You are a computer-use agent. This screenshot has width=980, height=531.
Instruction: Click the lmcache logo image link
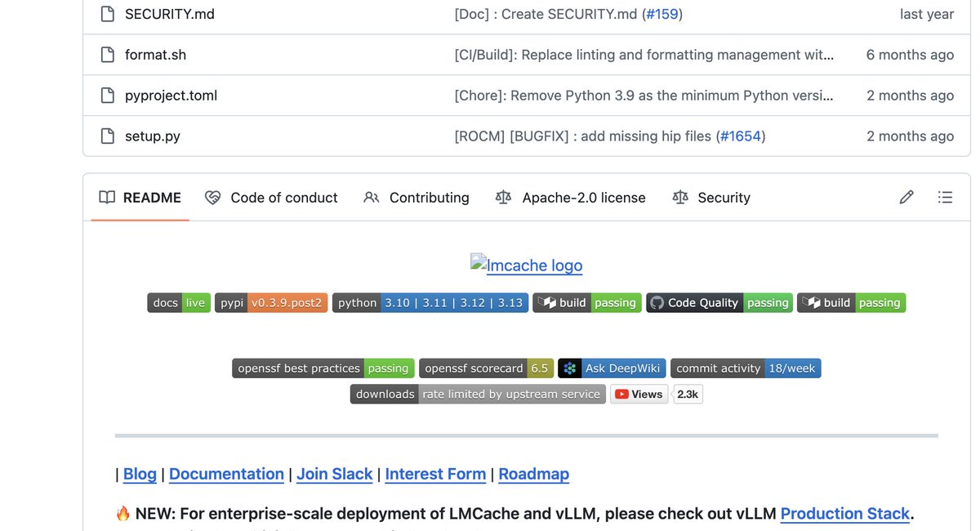click(527, 265)
